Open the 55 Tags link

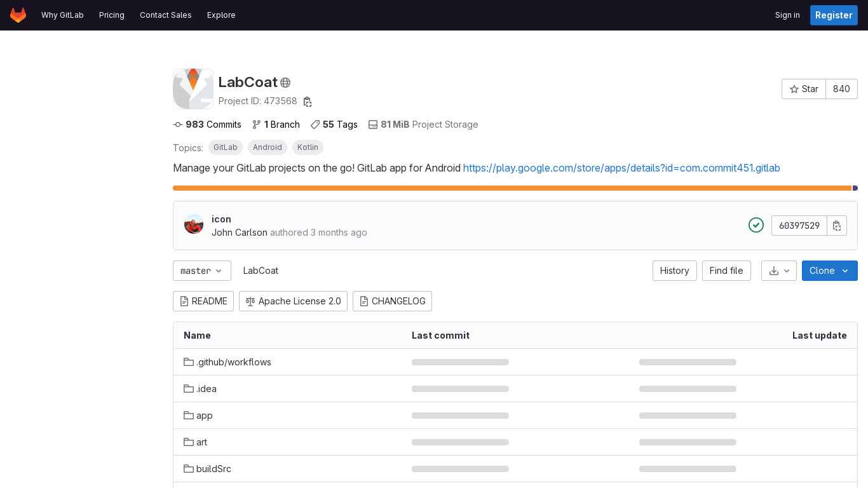pyautogui.click(x=334, y=125)
